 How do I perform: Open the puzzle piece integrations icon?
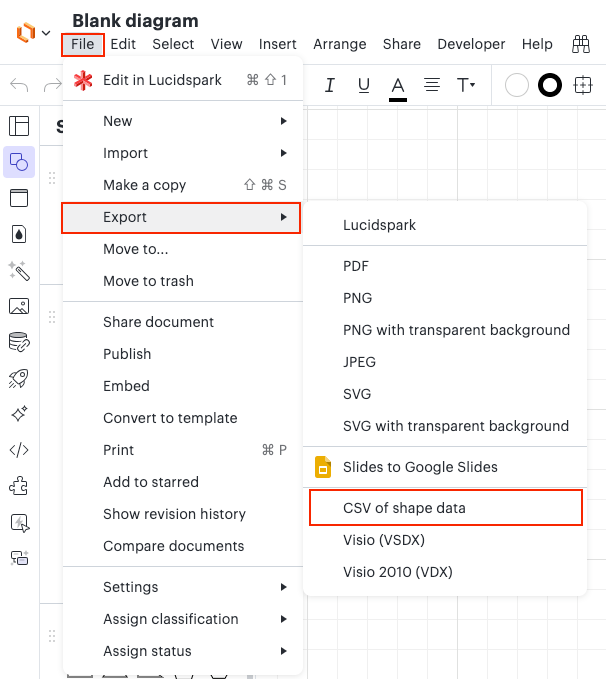tap(19, 486)
